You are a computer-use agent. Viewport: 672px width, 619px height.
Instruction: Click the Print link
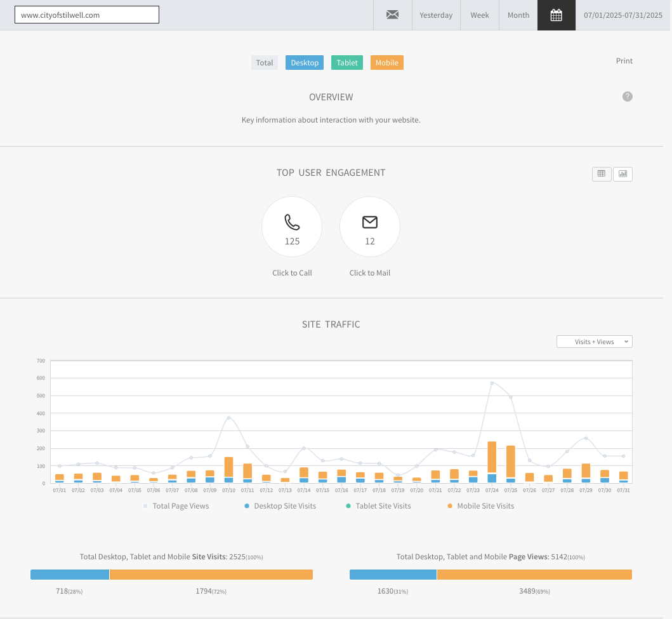click(624, 61)
